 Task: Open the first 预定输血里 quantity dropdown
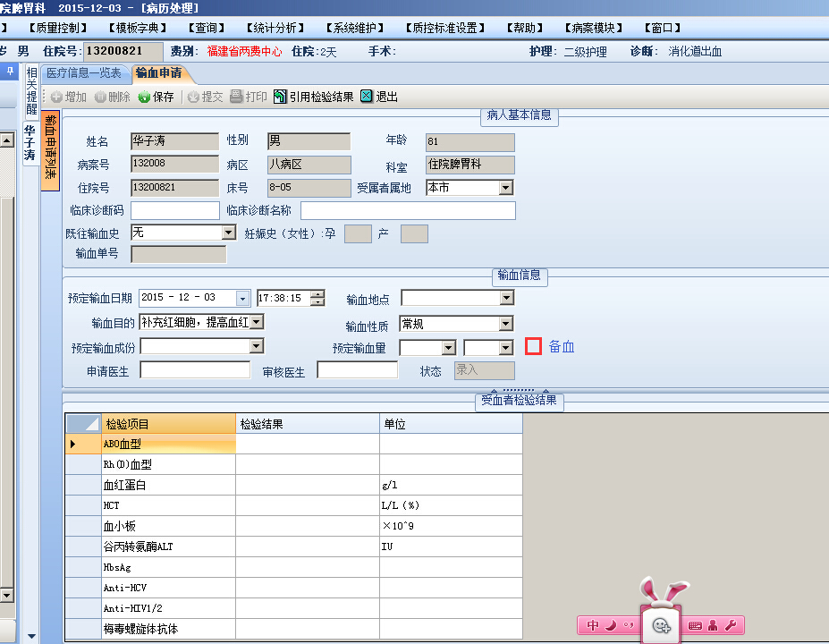[448, 347]
